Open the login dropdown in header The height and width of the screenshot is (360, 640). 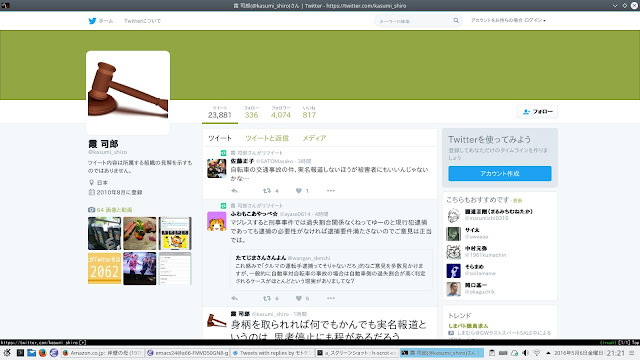508,20
